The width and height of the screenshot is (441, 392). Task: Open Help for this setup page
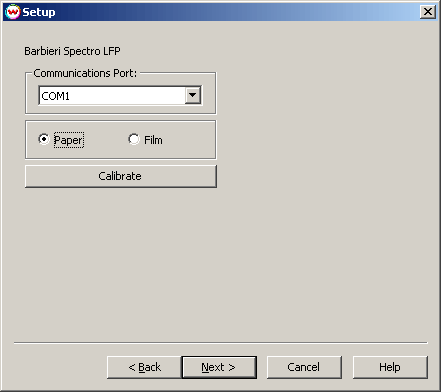click(x=390, y=367)
